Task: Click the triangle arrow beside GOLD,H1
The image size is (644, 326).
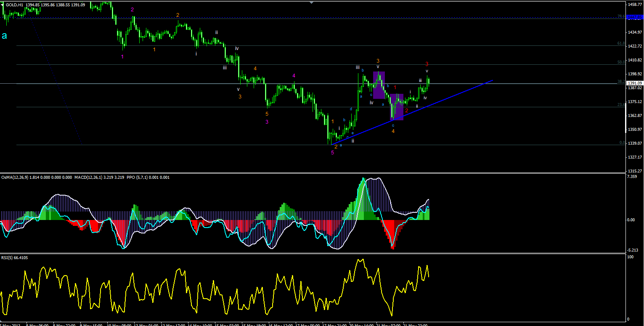Action: [3, 4]
